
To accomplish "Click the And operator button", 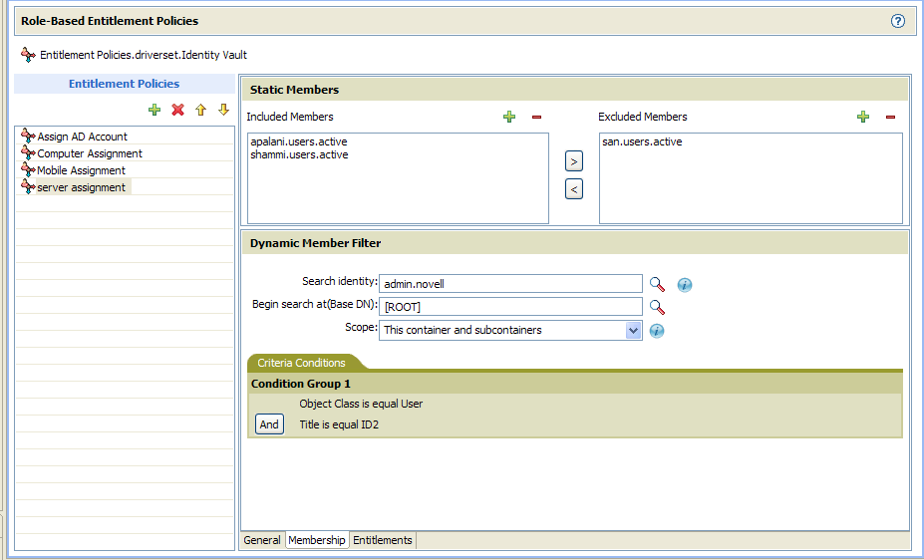I will coord(269,424).
